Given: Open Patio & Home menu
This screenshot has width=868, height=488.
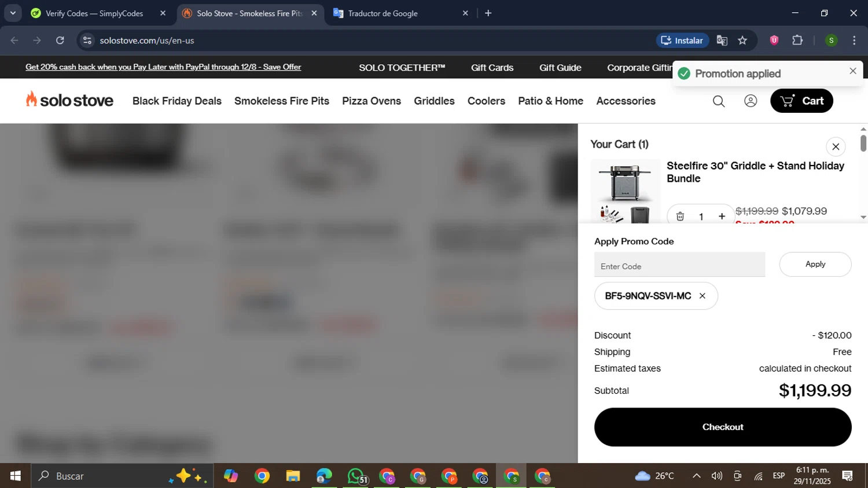Looking at the screenshot, I should point(550,101).
